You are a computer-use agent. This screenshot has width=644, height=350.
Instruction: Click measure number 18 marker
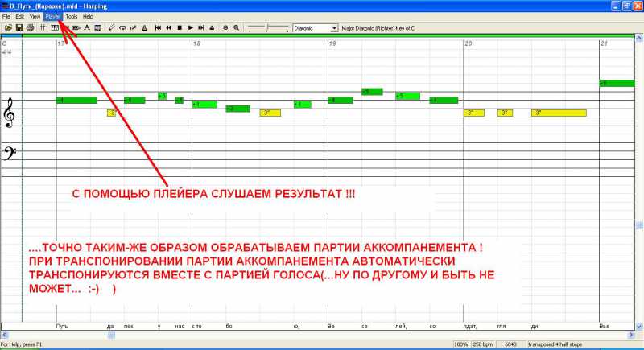pos(196,43)
